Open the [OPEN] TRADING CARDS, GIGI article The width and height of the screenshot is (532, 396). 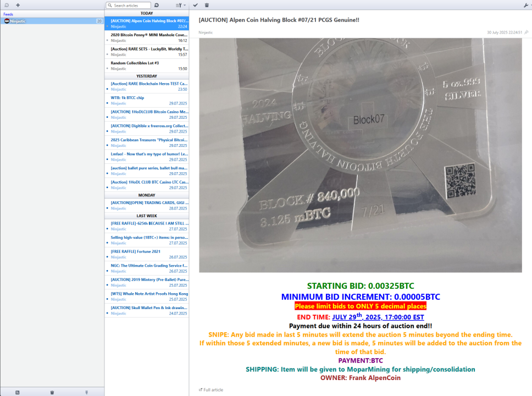[x=147, y=206]
